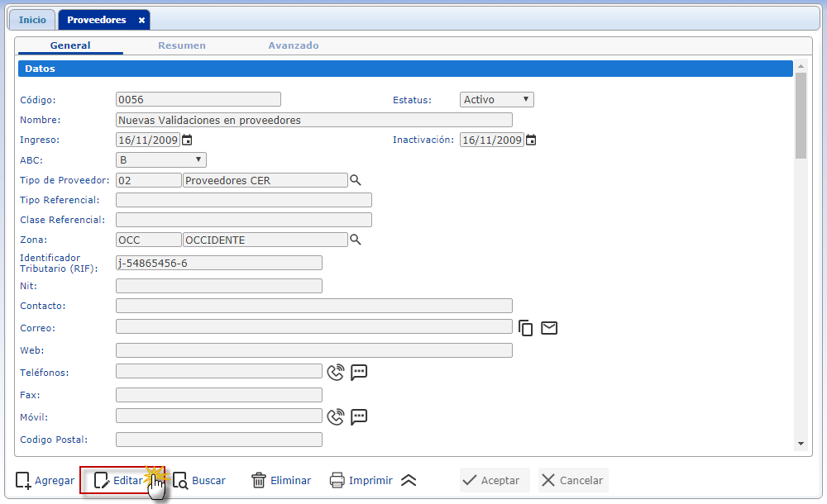Open the Avanzado tab
The height and width of the screenshot is (504, 827).
tap(294, 45)
